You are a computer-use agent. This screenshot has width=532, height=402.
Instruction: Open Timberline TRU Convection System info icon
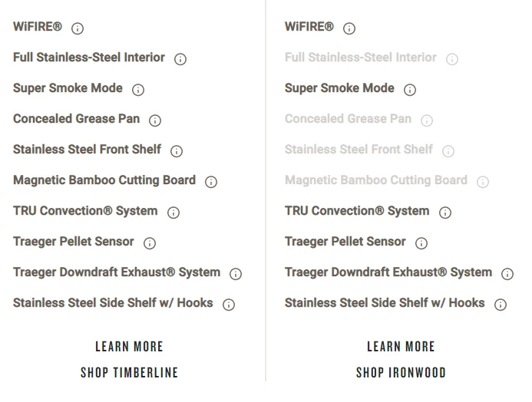(x=173, y=213)
